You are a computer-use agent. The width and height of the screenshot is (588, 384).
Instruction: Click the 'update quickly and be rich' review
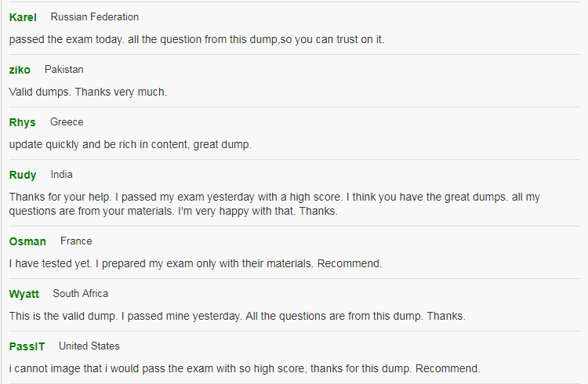pos(130,144)
